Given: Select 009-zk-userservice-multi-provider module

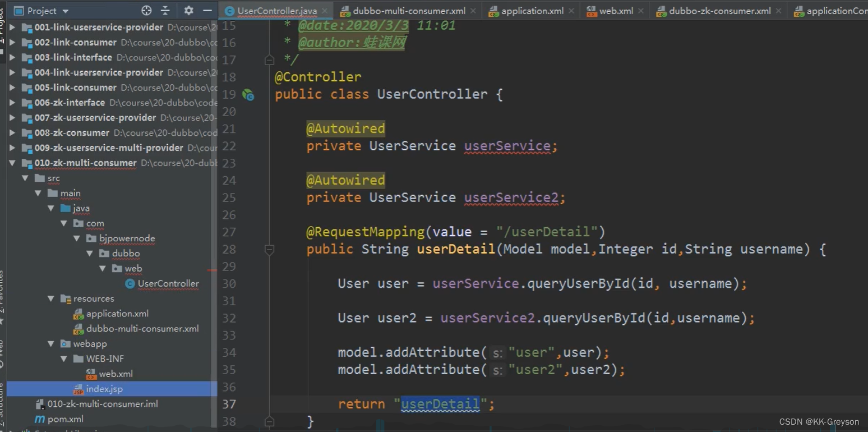Looking at the screenshot, I should tap(109, 148).
